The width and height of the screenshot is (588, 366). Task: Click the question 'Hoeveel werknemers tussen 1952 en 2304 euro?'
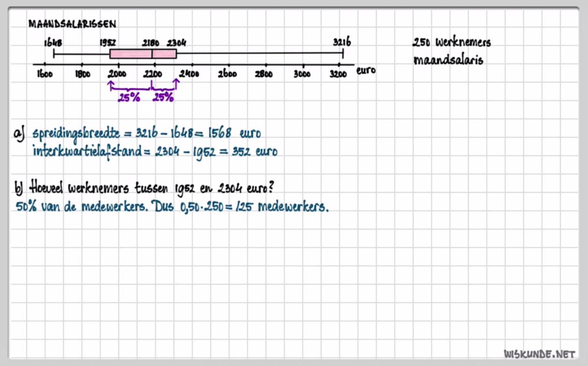(x=151, y=188)
